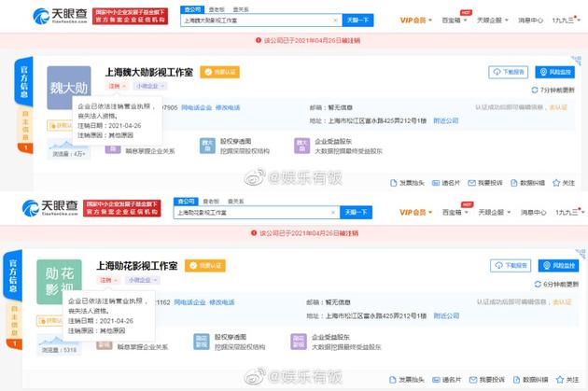Click the 勋花影视 company logo thumbnail
588x391 pixels.
[x=59, y=281]
